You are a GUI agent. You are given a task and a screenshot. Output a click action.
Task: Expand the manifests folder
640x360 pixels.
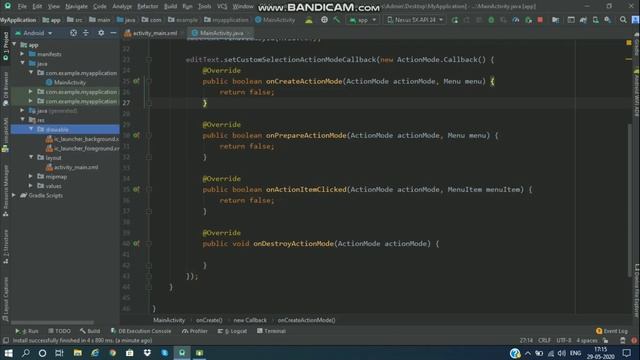(x=22, y=54)
